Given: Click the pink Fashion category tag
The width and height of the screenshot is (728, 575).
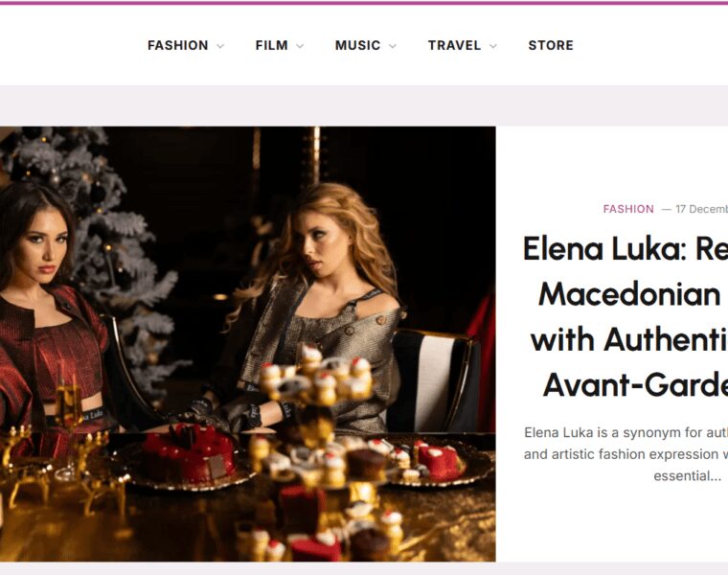Looking at the screenshot, I should tap(628, 209).
